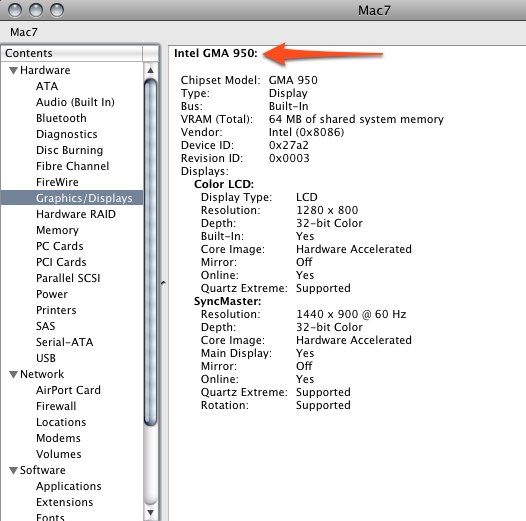Open Hardware RAID entry
The width and height of the screenshot is (526, 521).
pos(76,214)
